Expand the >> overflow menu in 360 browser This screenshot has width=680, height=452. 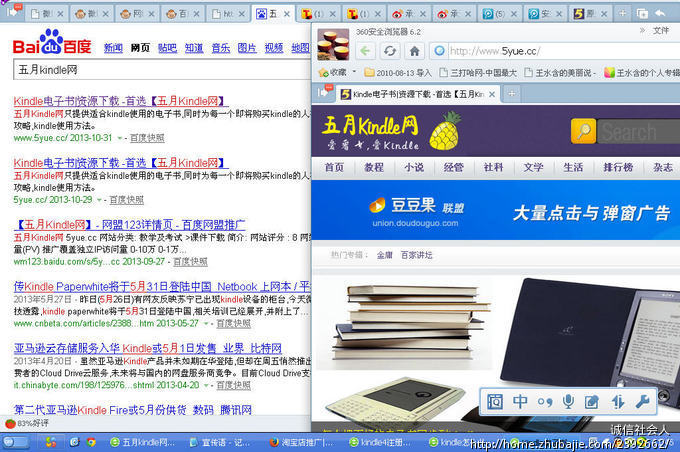tap(642, 30)
